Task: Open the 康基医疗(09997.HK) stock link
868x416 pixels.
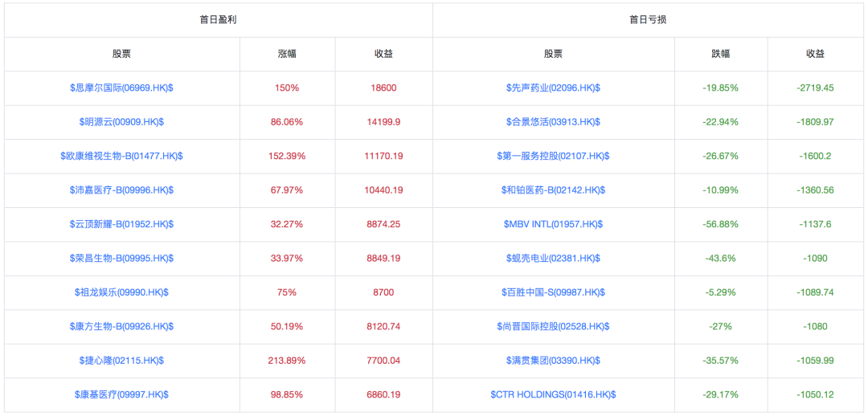Action: click(122, 394)
